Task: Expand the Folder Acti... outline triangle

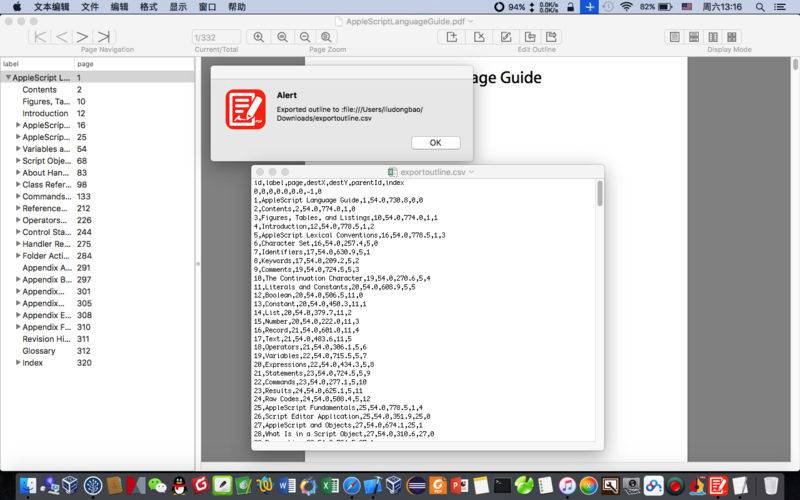Action: pyautogui.click(x=18, y=256)
